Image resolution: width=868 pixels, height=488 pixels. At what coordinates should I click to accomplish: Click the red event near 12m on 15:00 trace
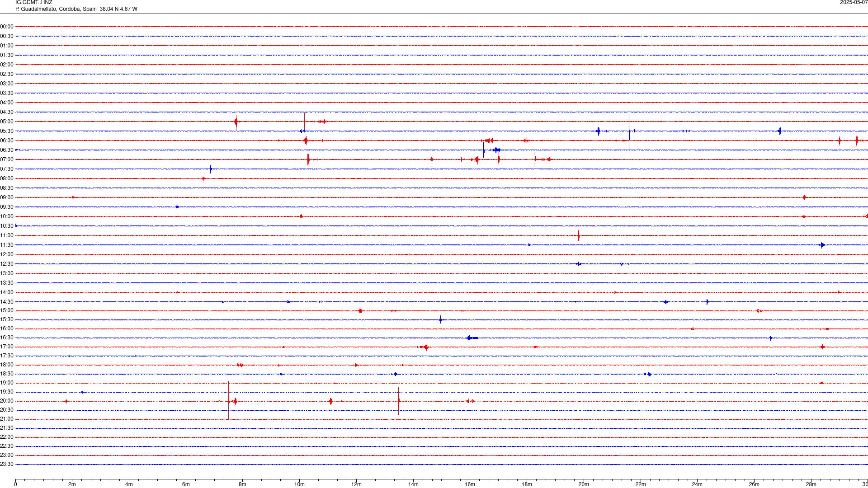(x=360, y=310)
